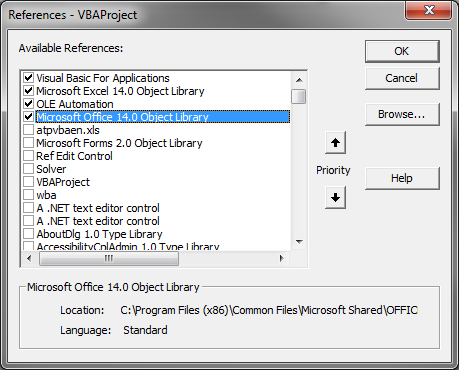Check the Ref Edit Control box
This screenshot has width=459, height=370.
pyautogui.click(x=28, y=156)
